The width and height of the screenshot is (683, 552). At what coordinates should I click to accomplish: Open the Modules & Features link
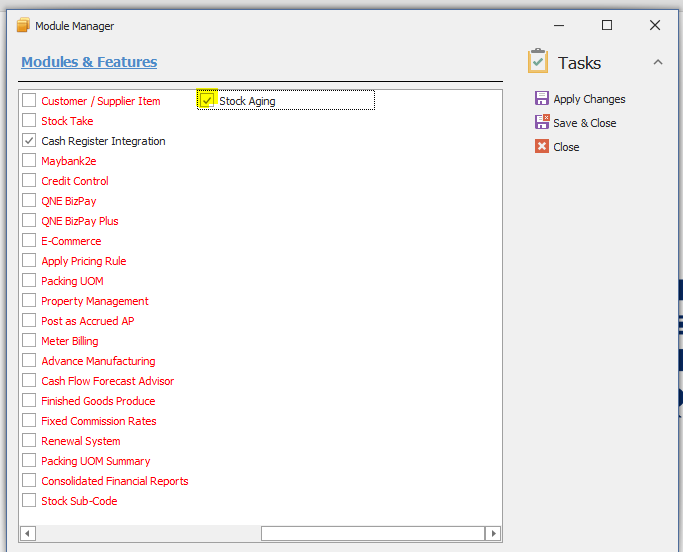89,62
